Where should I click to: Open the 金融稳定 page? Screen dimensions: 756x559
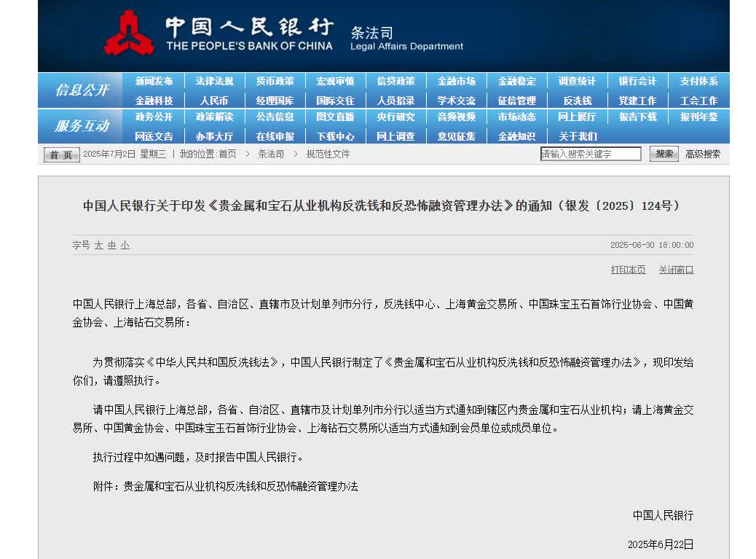pyautogui.click(x=517, y=81)
